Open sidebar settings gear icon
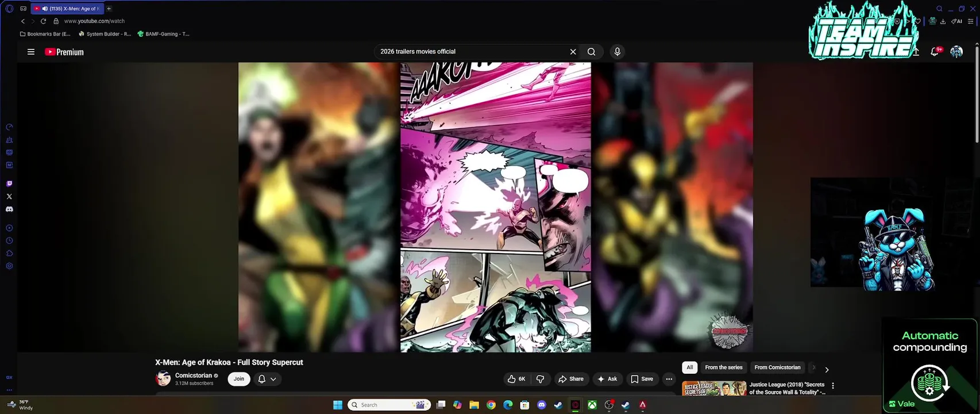This screenshot has height=414, width=980. click(9, 266)
